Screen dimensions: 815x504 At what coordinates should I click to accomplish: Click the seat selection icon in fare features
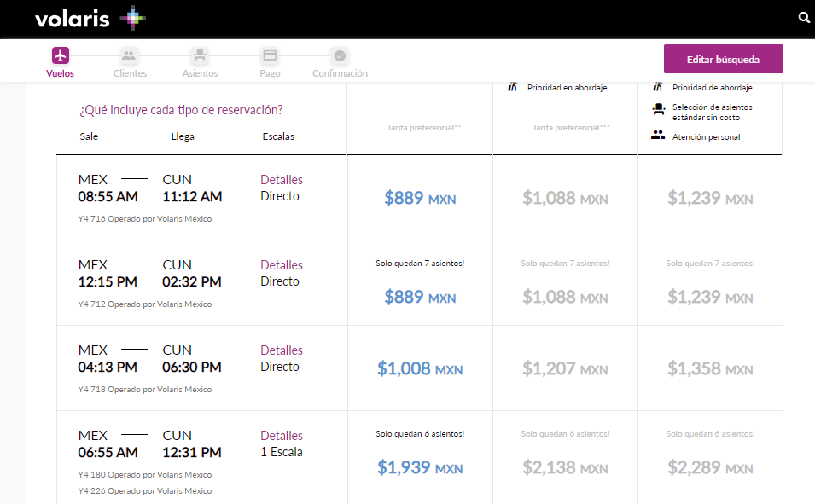[657, 109]
